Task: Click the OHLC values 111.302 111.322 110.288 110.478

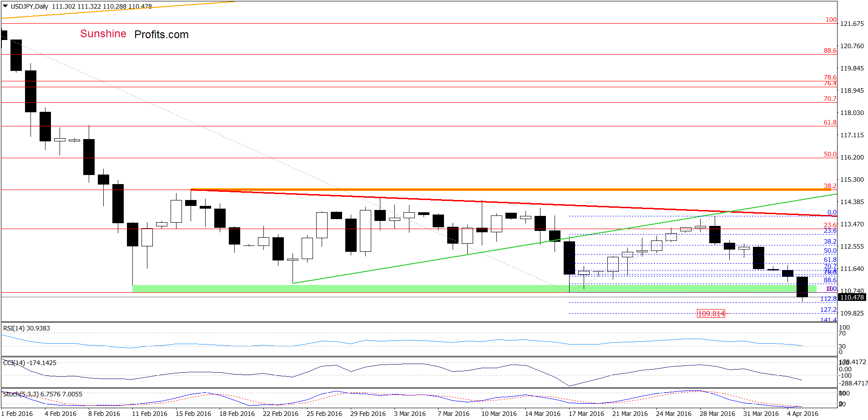Action: [x=102, y=6]
